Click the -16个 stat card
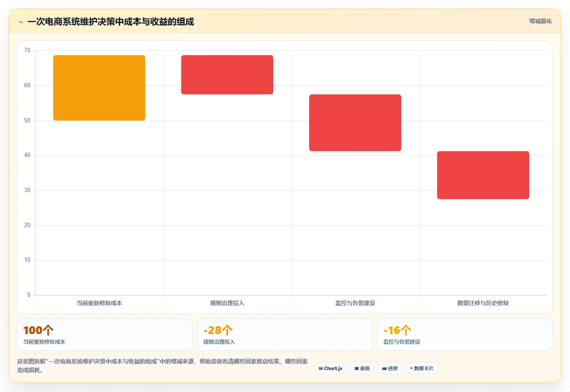Image resolution: width=570 pixels, height=392 pixels. coord(465,335)
